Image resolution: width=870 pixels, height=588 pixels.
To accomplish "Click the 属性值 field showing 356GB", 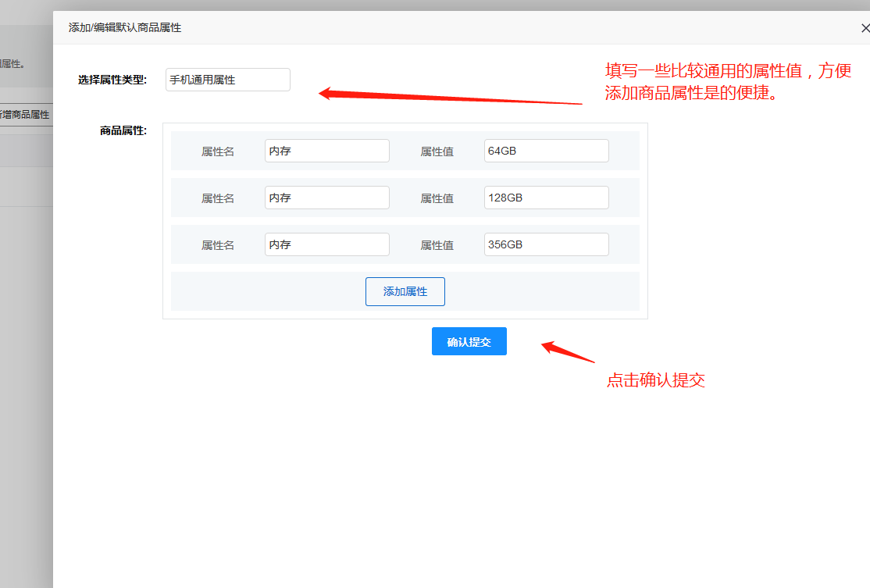I will [x=546, y=244].
